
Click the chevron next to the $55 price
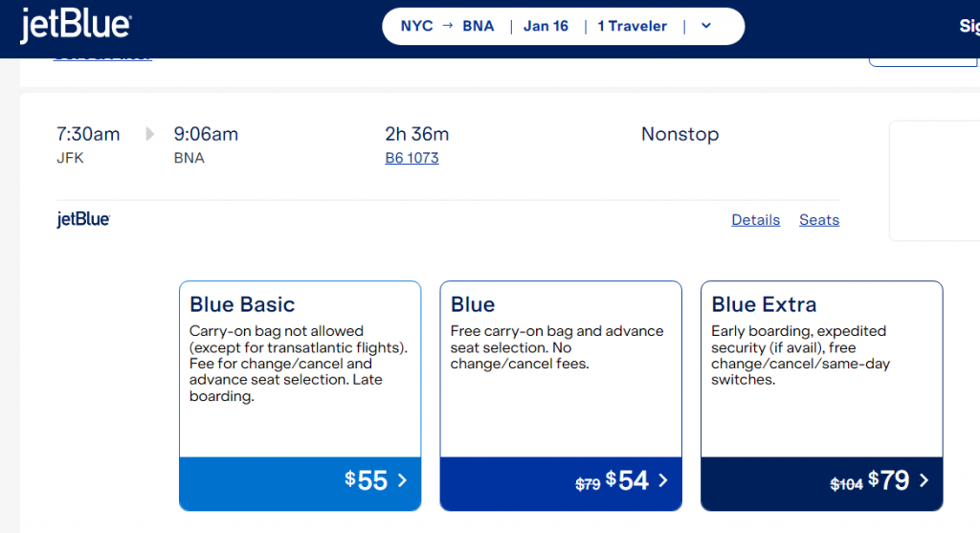click(x=402, y=480)
